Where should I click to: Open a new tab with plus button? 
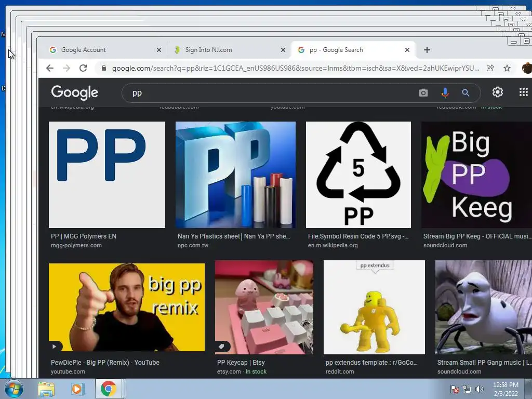click(x=427, y=50)
